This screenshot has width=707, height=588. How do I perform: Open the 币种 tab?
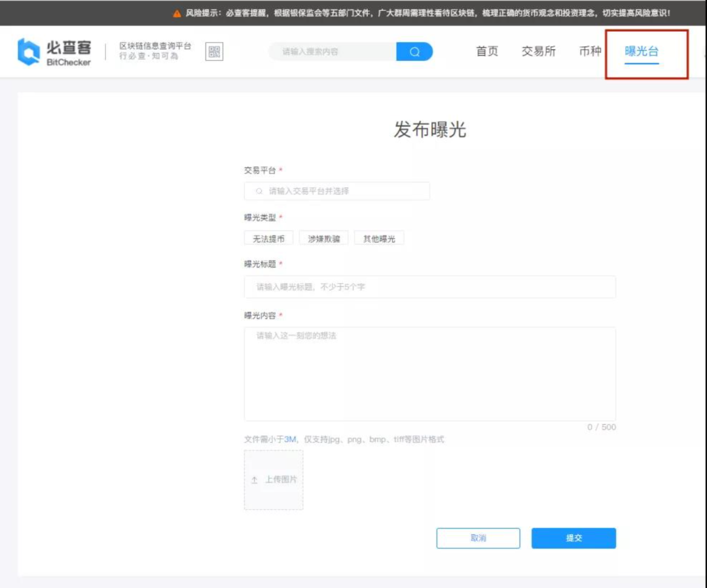(590, 51)
